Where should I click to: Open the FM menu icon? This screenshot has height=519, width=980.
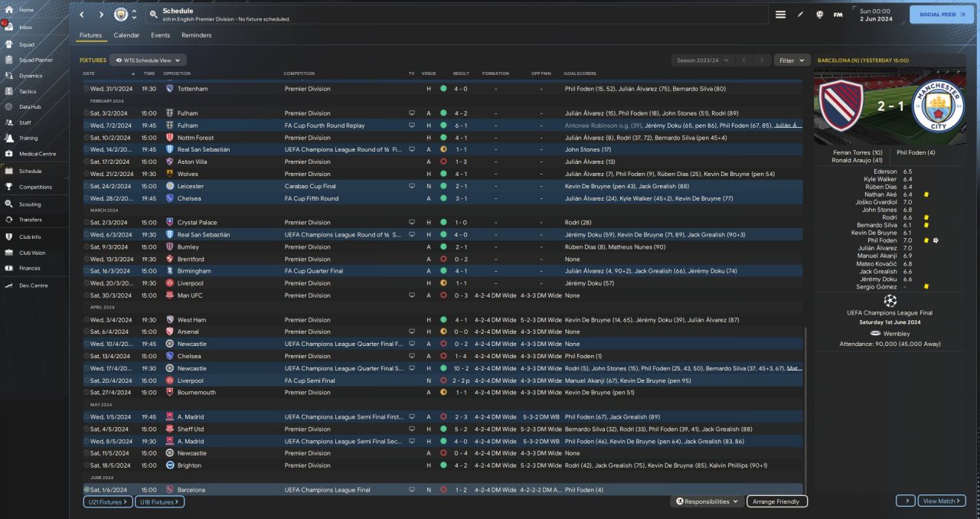point(838,15)
